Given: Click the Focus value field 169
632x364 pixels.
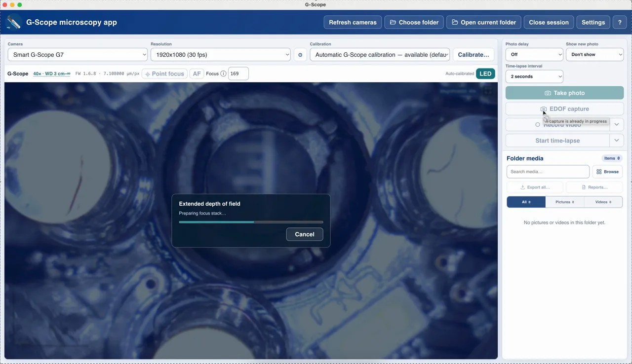Looking at the screenshot, I should pyautogui.click(x=238, y=73).
